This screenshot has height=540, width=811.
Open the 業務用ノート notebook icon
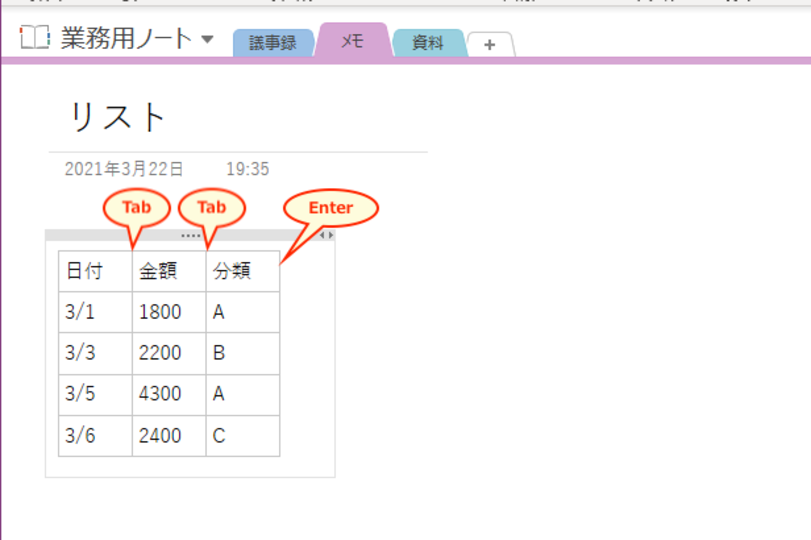(35, 38)
